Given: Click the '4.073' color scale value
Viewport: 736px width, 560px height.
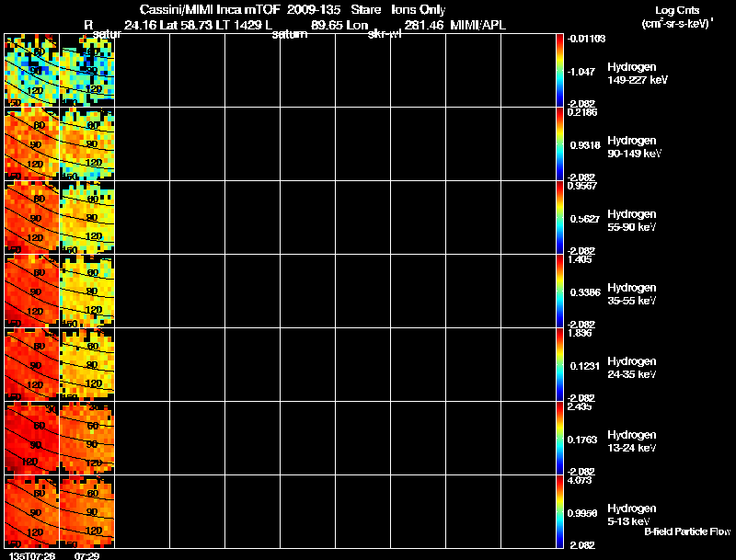Looking at the screenshot, I should coord(580,480).
